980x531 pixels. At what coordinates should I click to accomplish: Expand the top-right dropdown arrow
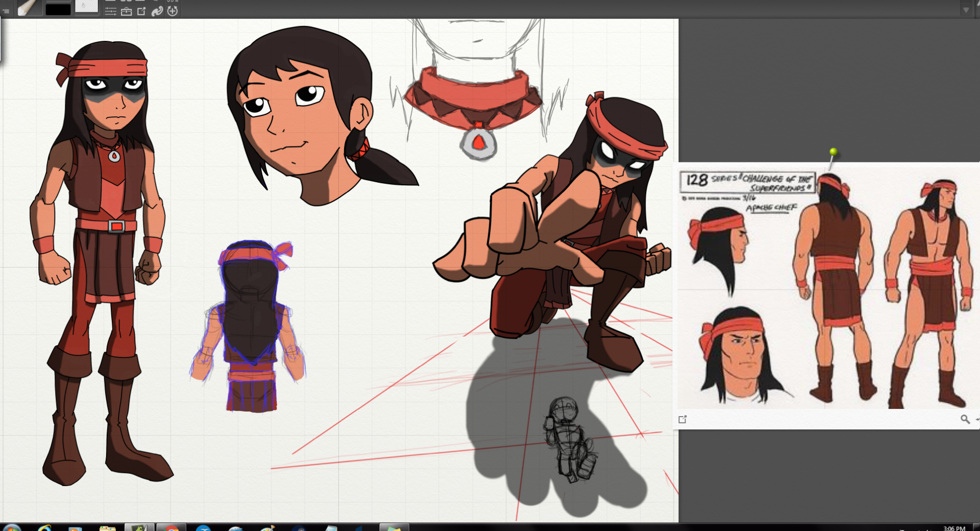coord(966,10)
